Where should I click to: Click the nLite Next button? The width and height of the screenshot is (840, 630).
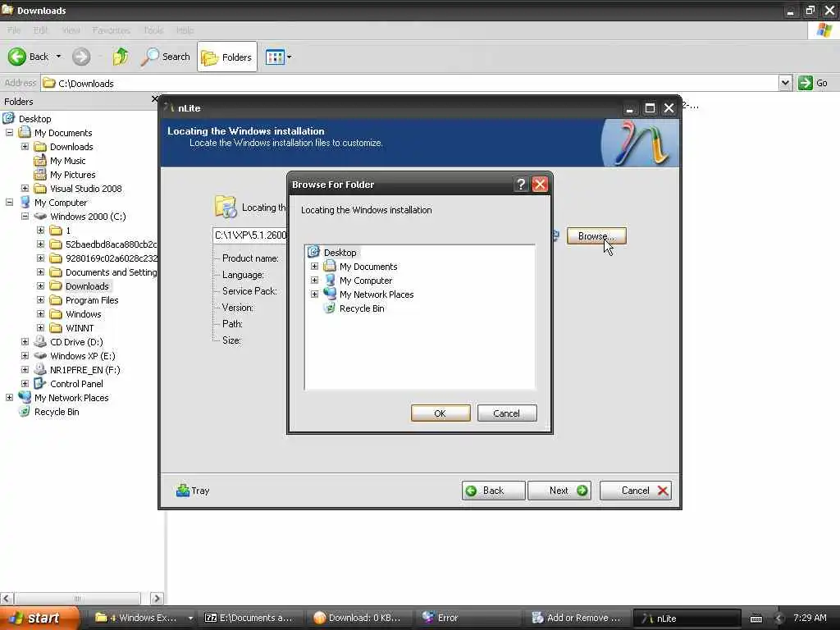click(x=559, y=491)
